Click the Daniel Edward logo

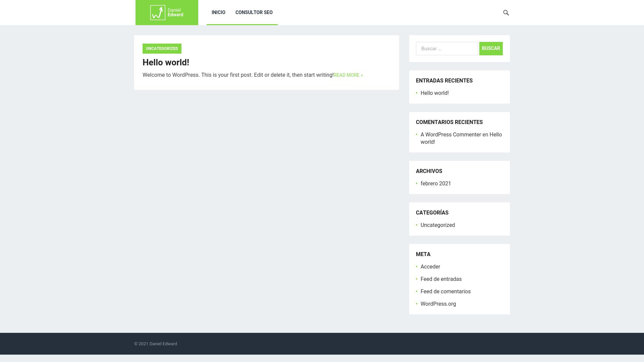coord(167,12)
